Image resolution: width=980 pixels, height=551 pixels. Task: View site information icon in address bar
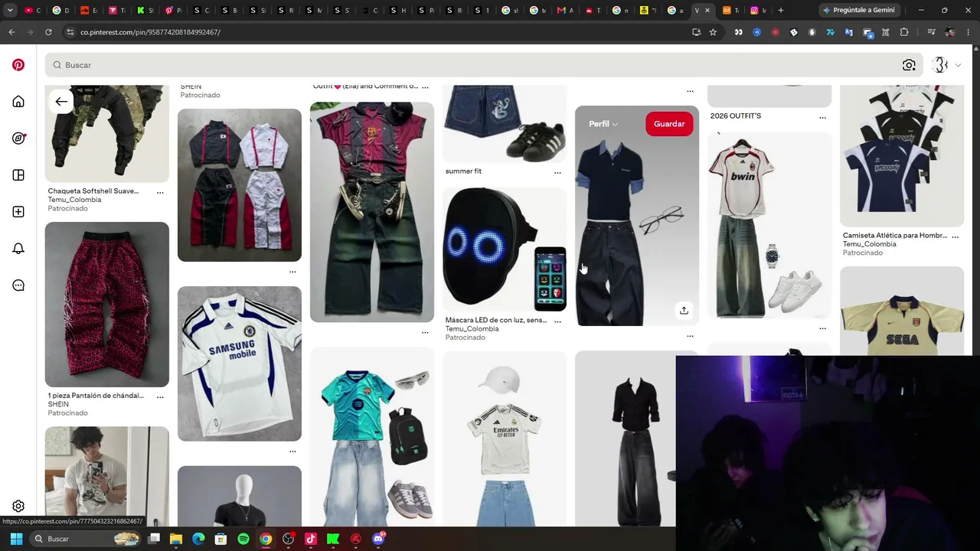point(70,32)
